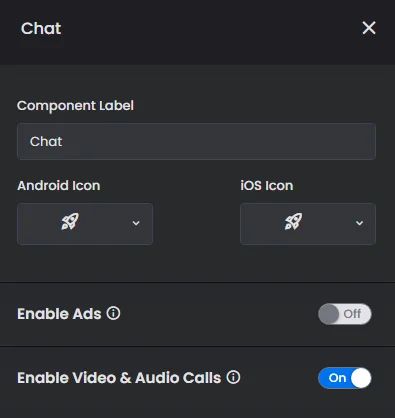Click the Component Label heading

pos(75,106)
